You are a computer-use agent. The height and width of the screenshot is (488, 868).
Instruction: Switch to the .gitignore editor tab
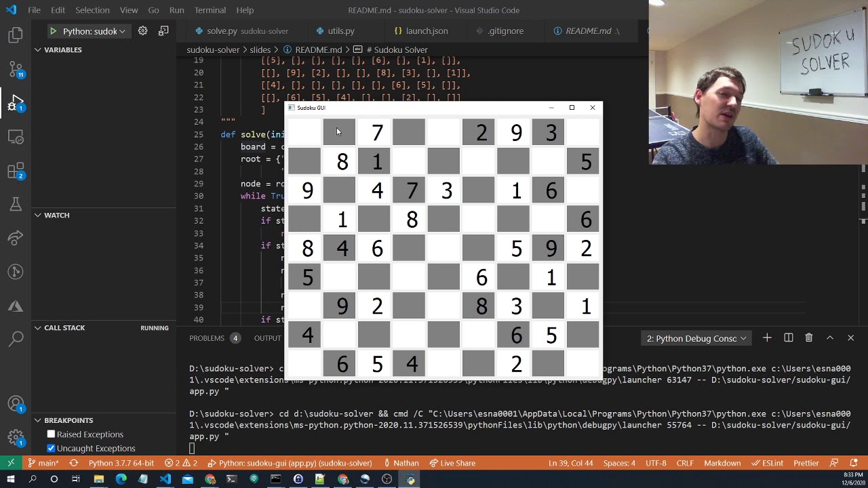(505, 30)
